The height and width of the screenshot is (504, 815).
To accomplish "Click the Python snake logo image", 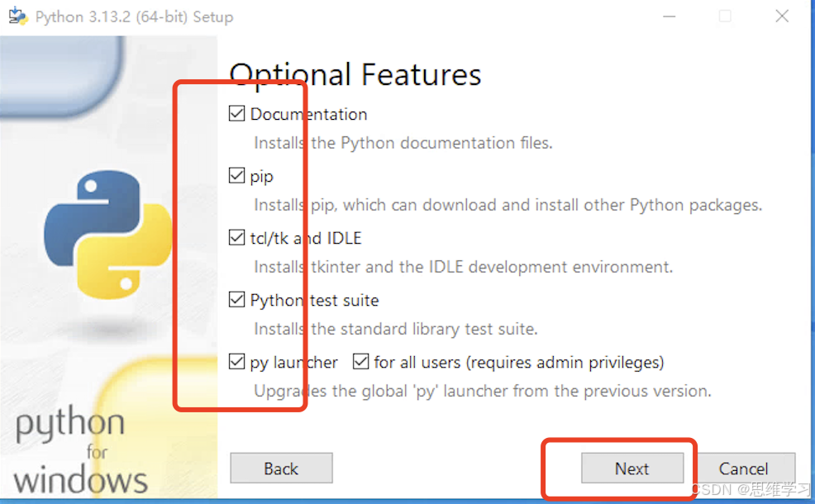I will [x=107, y=235].
